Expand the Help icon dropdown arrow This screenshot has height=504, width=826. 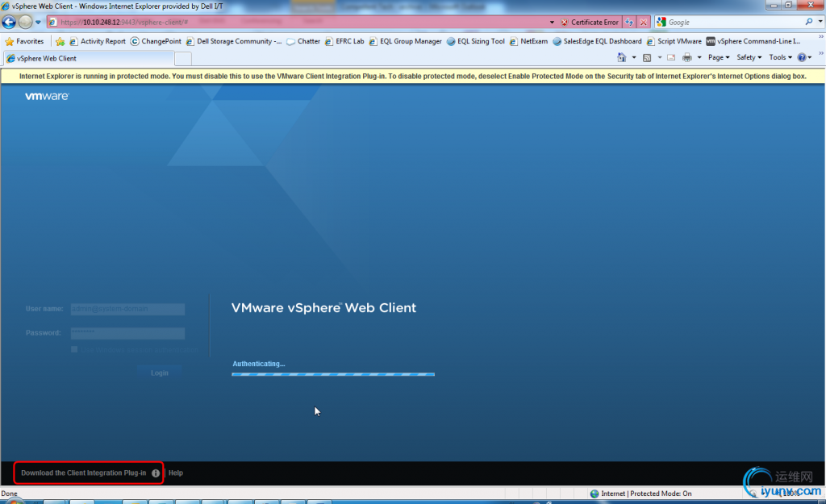(x=810, y=57)
